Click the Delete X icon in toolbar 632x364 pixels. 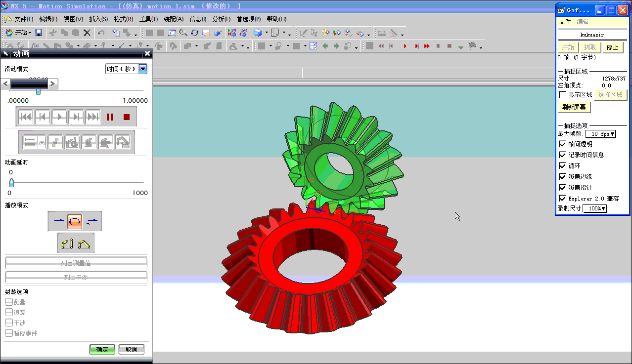tap(87, 33)
